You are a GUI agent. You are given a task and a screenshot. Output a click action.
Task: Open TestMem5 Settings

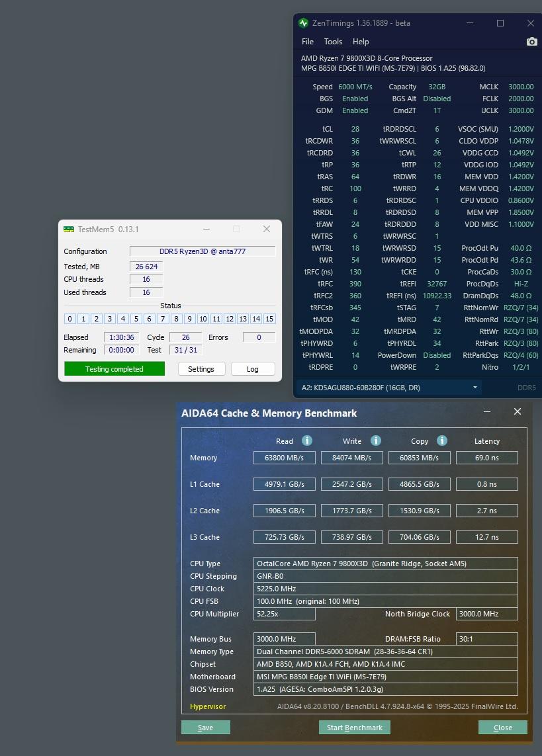(201, 369)
